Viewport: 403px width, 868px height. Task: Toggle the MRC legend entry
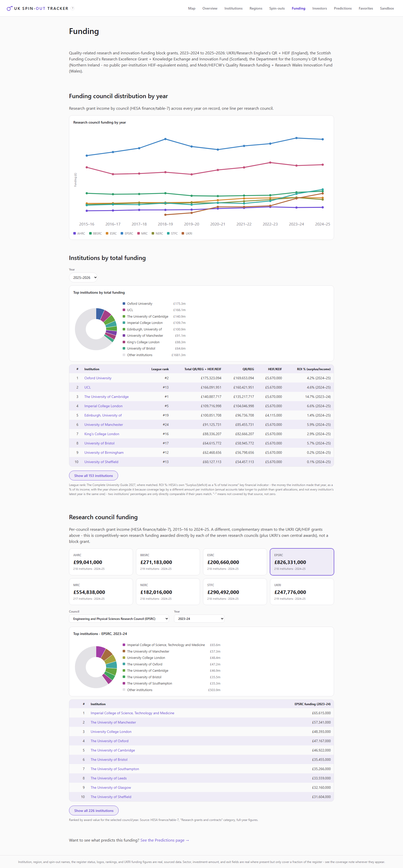(142, 234)
